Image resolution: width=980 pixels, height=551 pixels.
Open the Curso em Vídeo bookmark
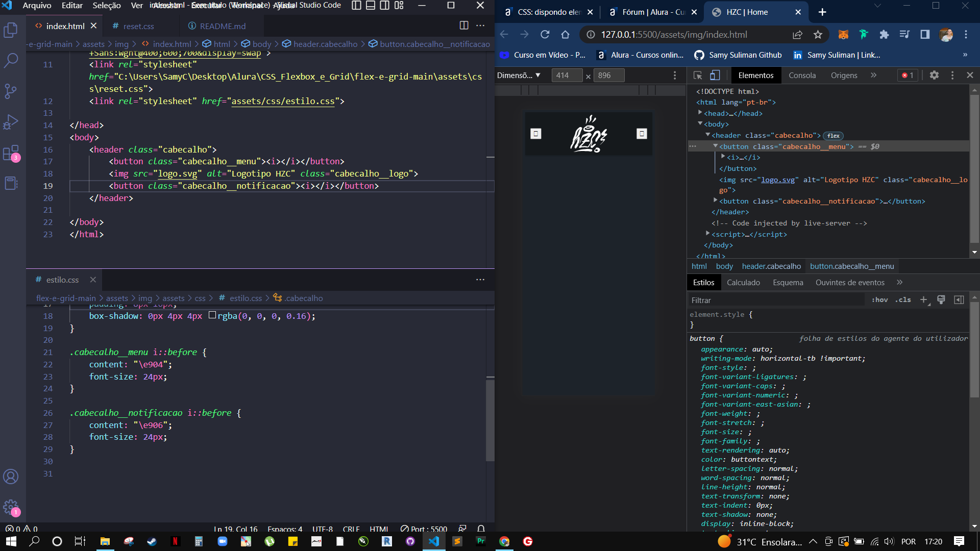(542, 55)
